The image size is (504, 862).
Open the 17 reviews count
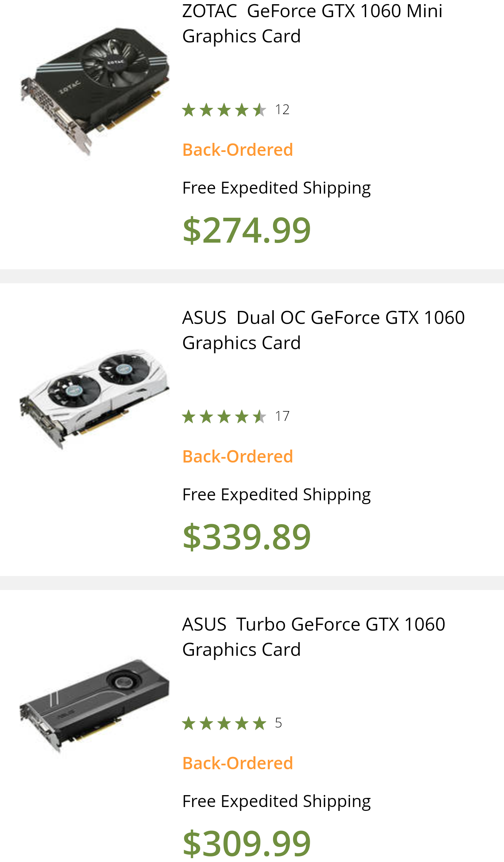pyautogui.click(x=282, y=416)
